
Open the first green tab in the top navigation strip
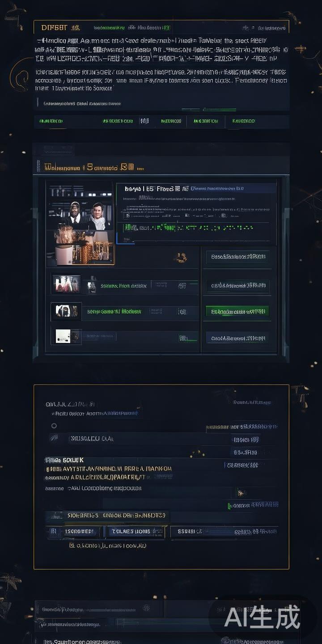(x=51, y=121)
